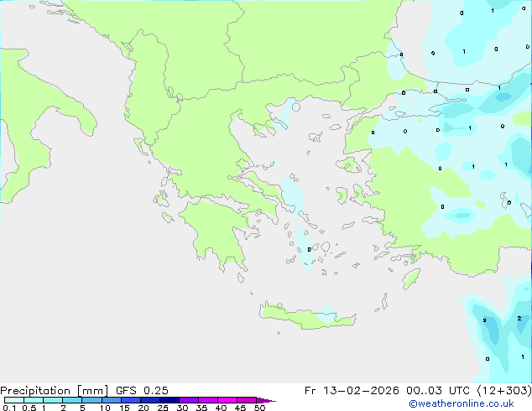Pick the 35–40 mm legend swatch
The image size is (532, 411).
pyautogui.click(x=208, y=400)
